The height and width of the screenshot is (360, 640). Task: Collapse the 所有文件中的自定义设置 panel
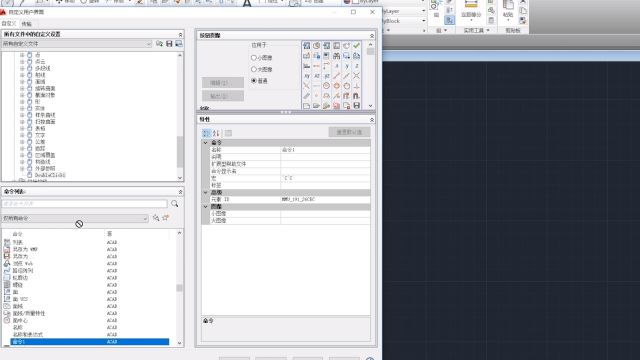(180, 35)
